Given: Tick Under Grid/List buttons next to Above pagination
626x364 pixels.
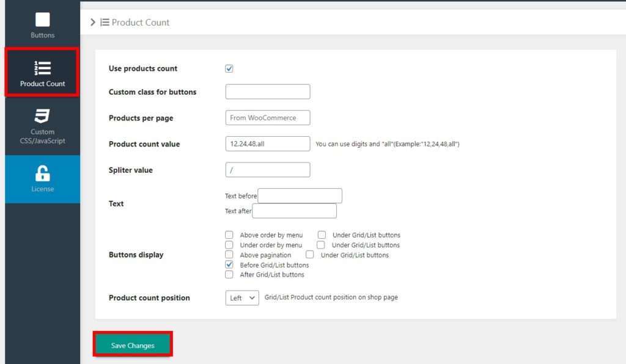Looking at the screenshot, I should click(x=310, y=254).
